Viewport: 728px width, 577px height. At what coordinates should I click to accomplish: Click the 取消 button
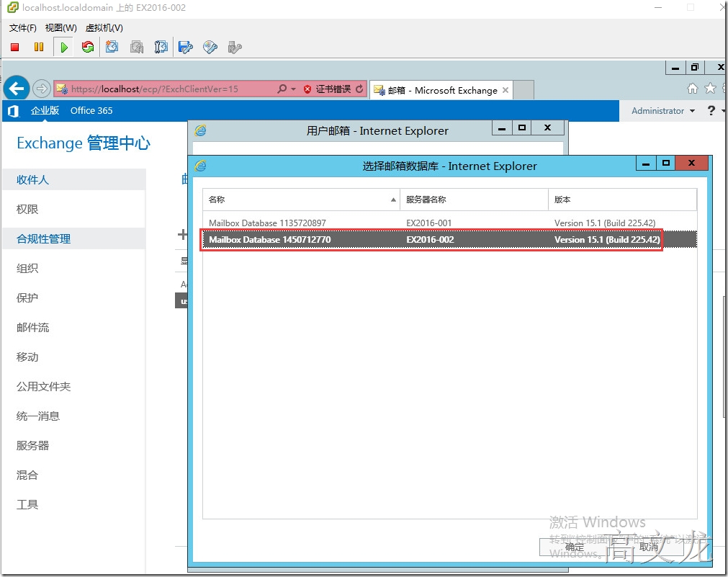pyautogui.click(x=649, y=547)
